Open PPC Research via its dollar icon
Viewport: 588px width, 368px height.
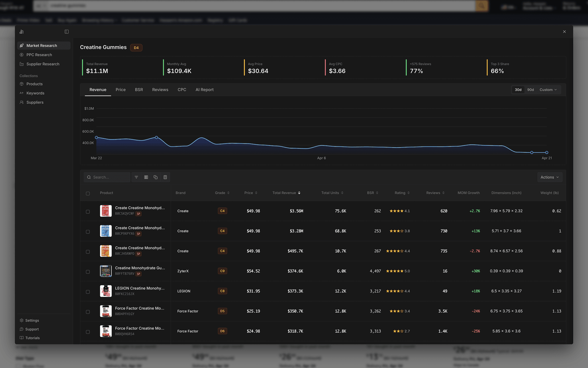[22, 55]
